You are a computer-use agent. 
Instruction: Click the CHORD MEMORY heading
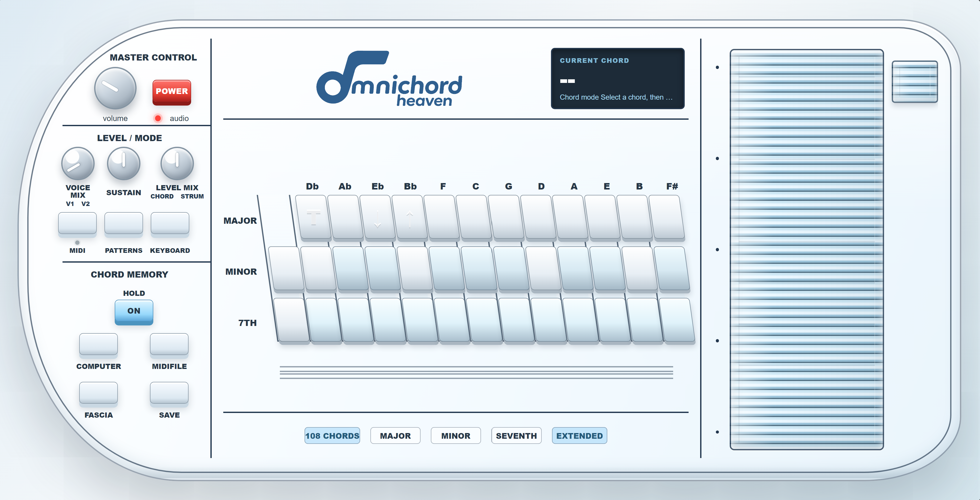click(x=129, y=274)
